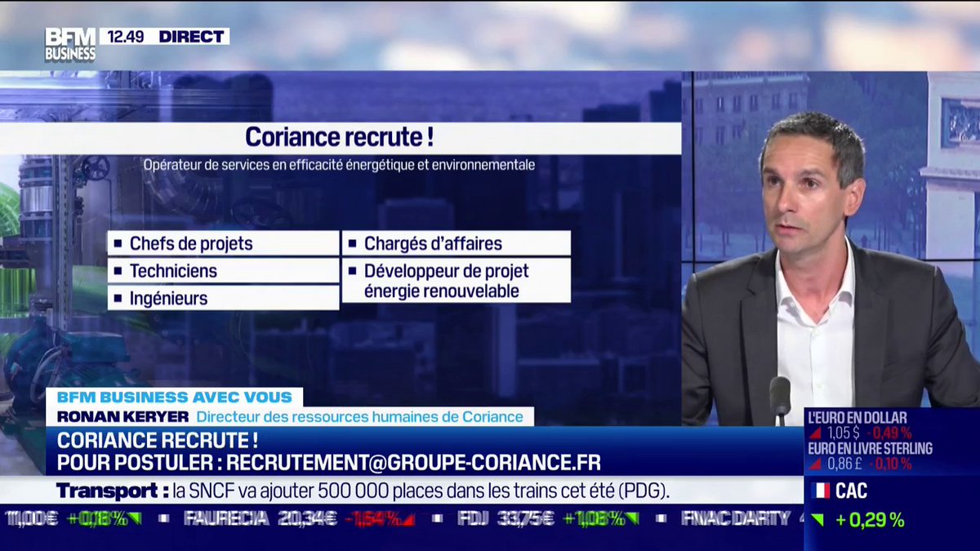Image resolution: width=980 pixels, height=551 pixels.
Task: Click the 20,34€ Faurecia price
Action: (x=305, y=518)
